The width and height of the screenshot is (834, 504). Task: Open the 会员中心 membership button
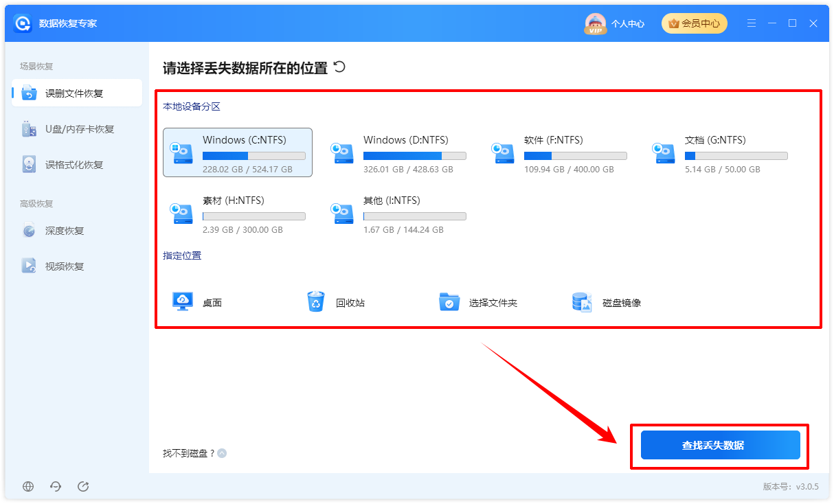click(694, 23)
